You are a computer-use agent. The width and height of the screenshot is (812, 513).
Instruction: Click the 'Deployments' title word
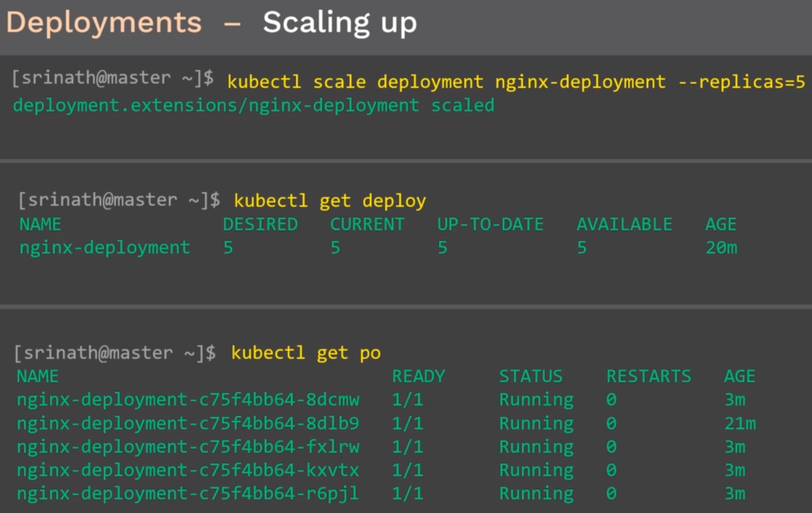(x=104, y=23)
